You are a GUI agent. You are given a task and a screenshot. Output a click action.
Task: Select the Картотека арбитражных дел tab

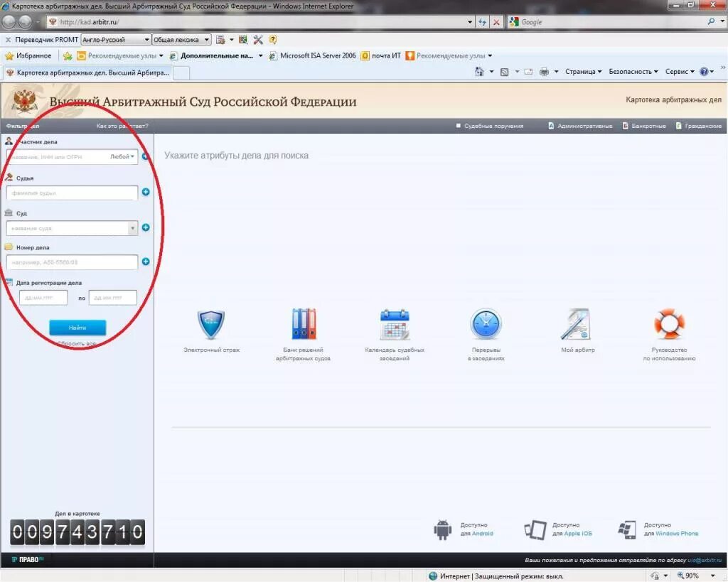[88, 73]
